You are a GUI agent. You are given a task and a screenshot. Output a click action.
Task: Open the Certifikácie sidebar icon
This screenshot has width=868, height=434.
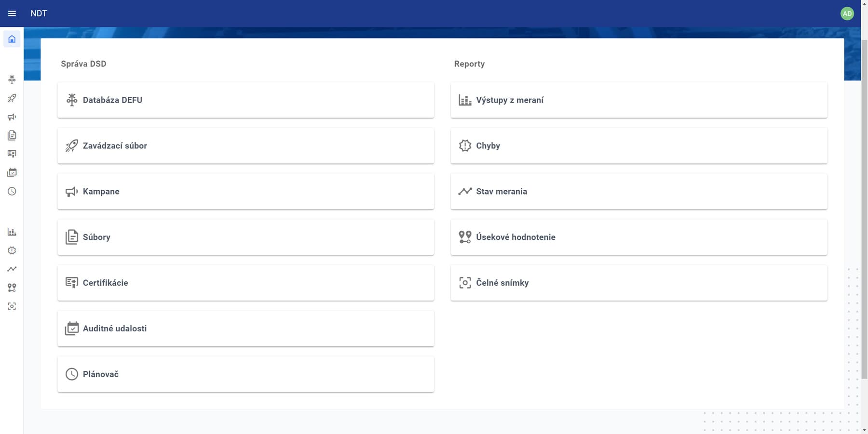click(x=12, y=154)
